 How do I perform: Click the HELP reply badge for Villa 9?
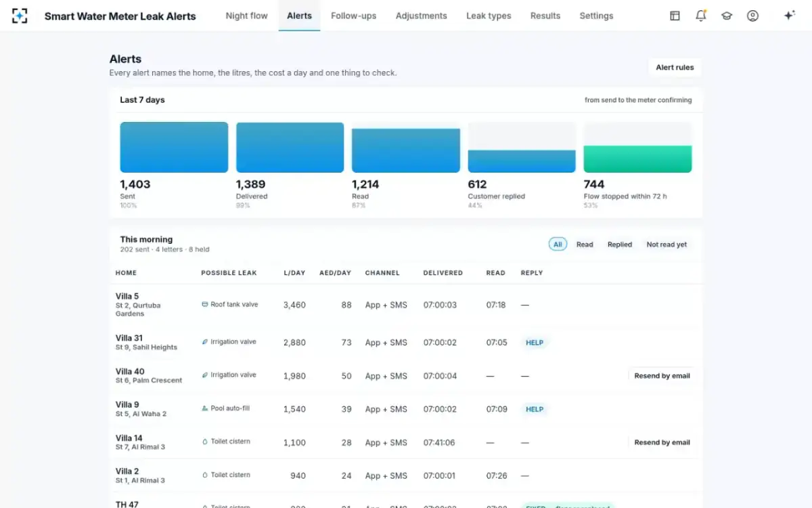point(535,409)
